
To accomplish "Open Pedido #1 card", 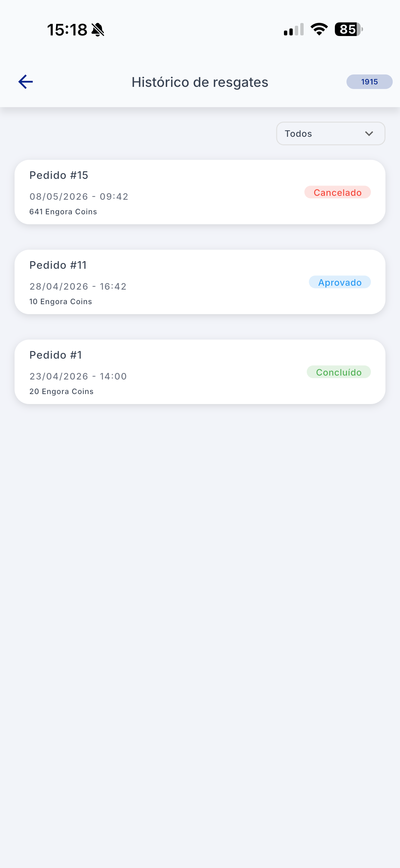I will point(200,372).
